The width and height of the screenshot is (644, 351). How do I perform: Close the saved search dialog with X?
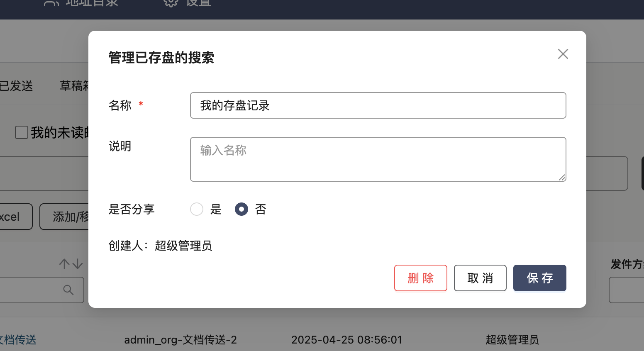[563, 54]
